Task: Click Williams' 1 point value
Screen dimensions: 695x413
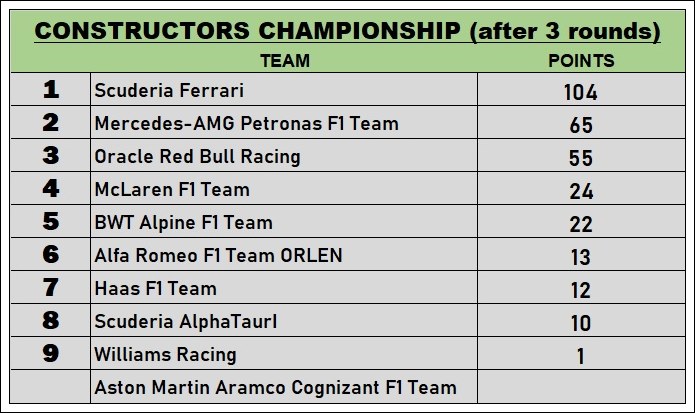Action: click(580, 356)
